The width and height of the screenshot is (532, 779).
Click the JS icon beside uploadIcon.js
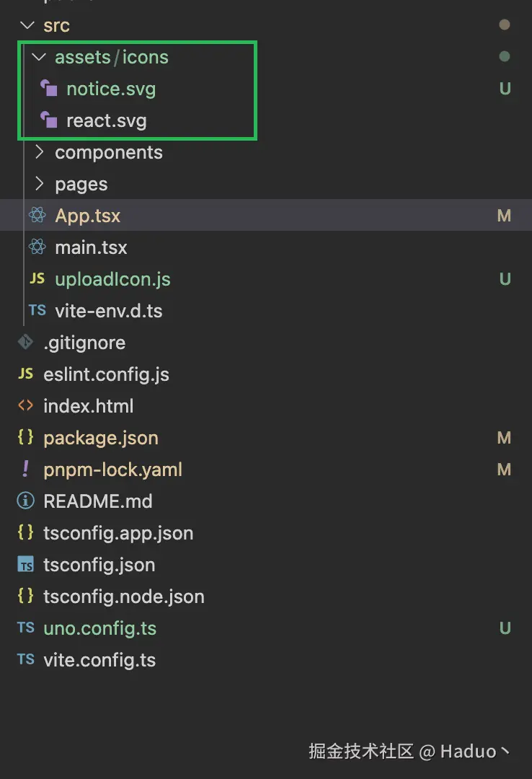(x=37, y=279)
